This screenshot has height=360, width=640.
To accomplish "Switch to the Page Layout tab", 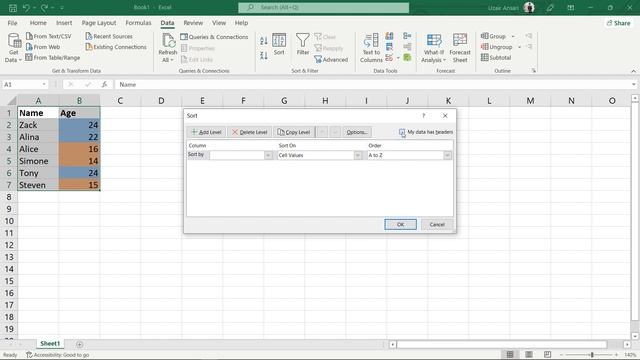I will 99,23.
